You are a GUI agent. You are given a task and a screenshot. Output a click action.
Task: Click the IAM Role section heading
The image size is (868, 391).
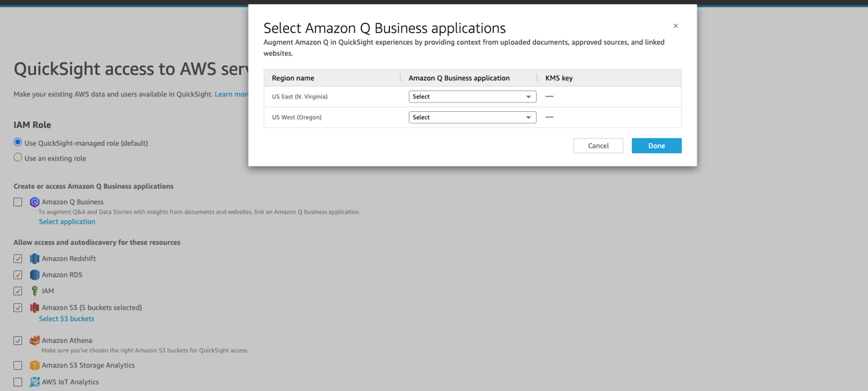click(x=32, y=125)
